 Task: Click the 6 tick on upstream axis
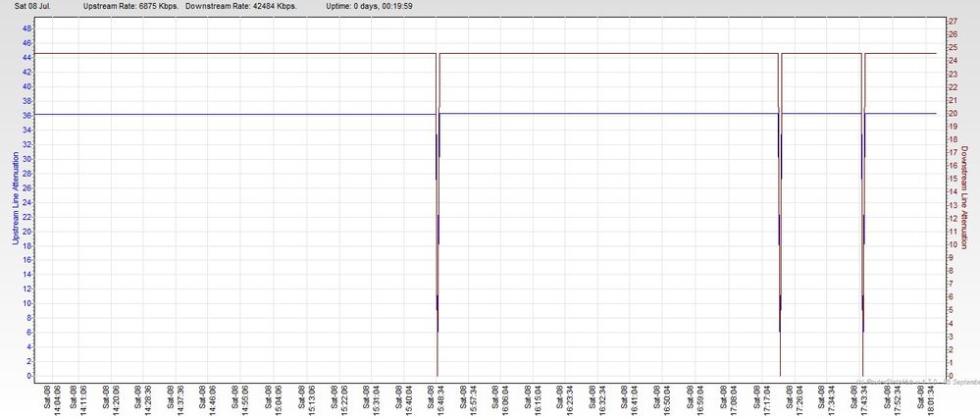[x=28, y=333]
